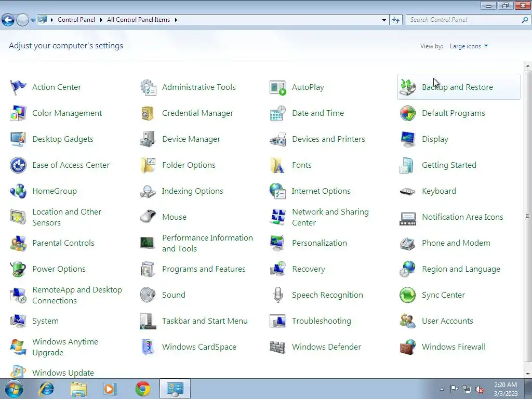Click the Color Management icon

click(x=18, y=113)
